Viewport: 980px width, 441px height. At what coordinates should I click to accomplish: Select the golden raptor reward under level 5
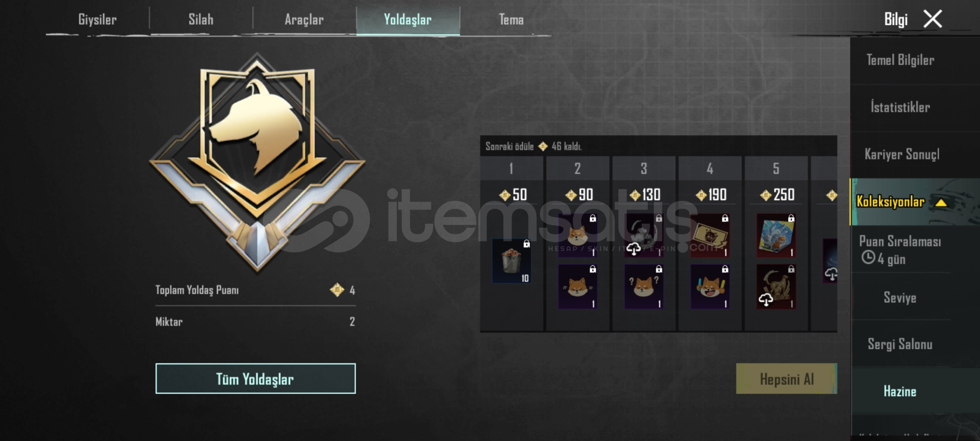[776, 287]
